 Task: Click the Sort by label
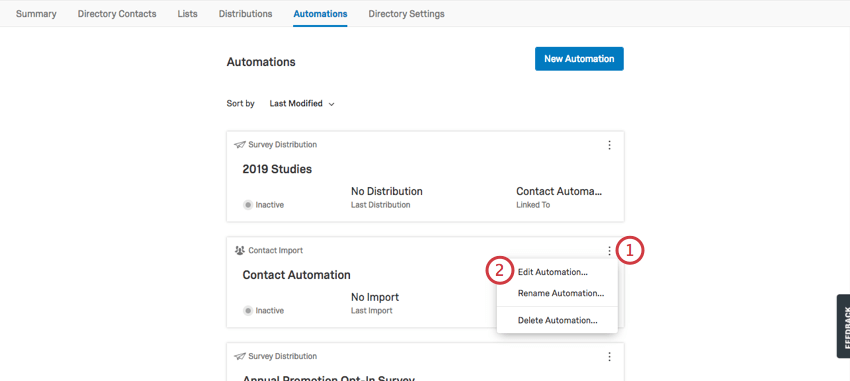241,104
